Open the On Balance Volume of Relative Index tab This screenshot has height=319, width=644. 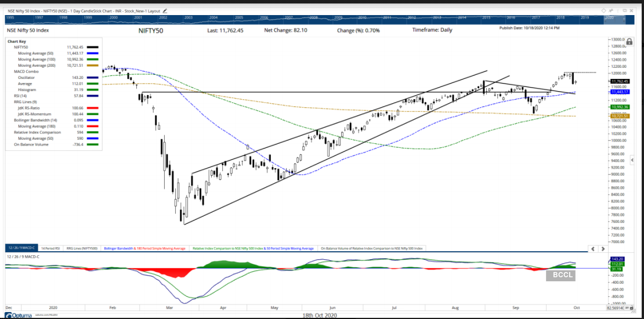point(373,248)
